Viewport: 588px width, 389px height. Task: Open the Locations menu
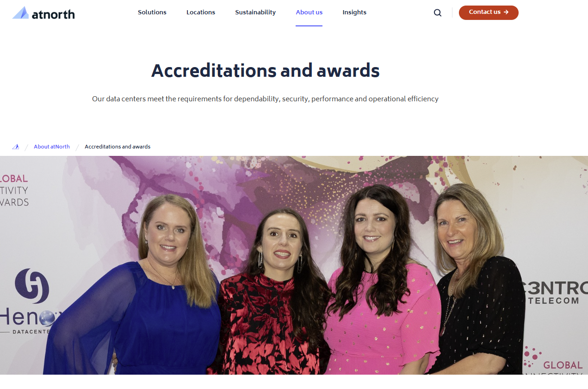tap(201, 12)
